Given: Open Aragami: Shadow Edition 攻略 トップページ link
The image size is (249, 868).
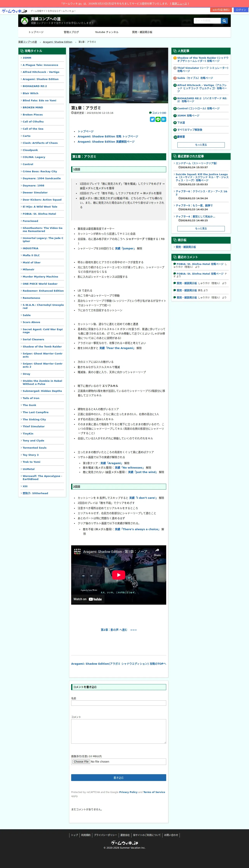Looking at the screenshot, I should tap(108, 136).
